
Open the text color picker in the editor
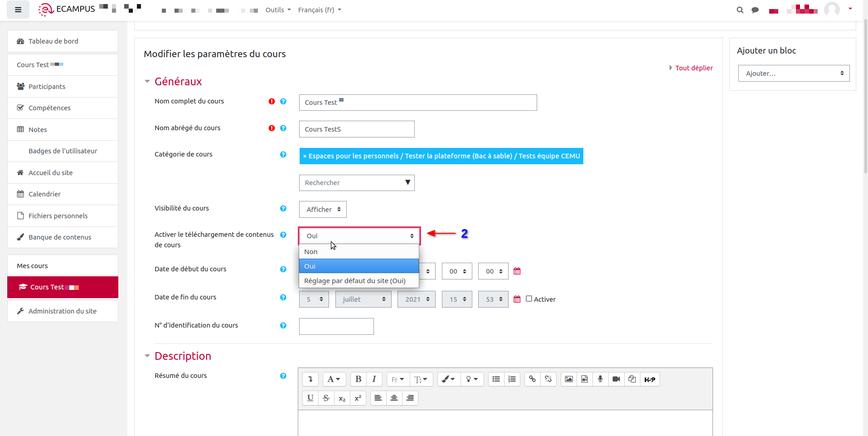tap(448, 379)
